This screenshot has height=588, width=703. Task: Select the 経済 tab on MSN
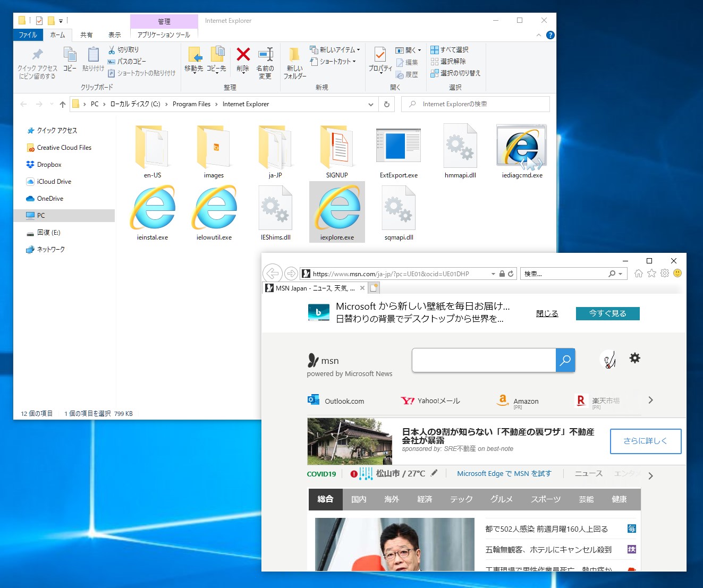pos(425,499)
